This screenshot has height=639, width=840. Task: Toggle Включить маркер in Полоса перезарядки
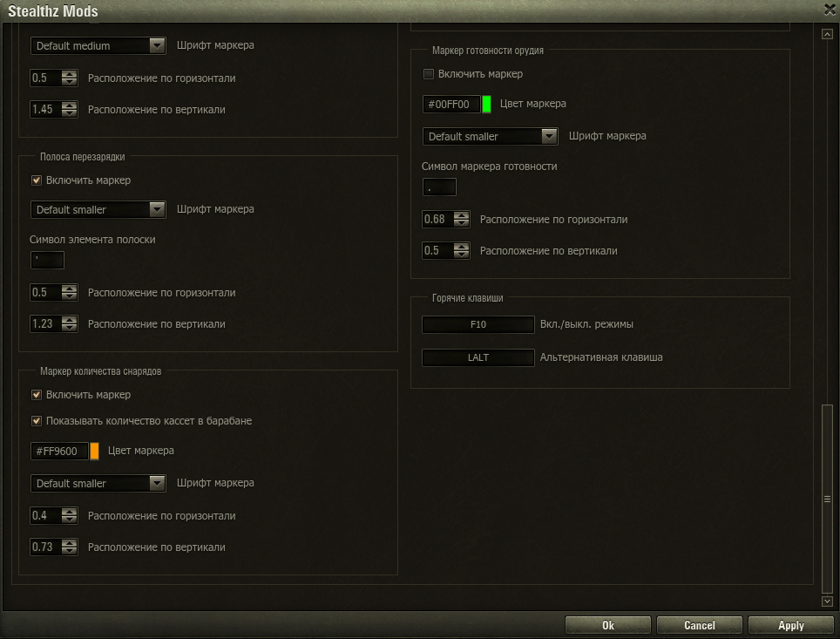click(37, 180)
